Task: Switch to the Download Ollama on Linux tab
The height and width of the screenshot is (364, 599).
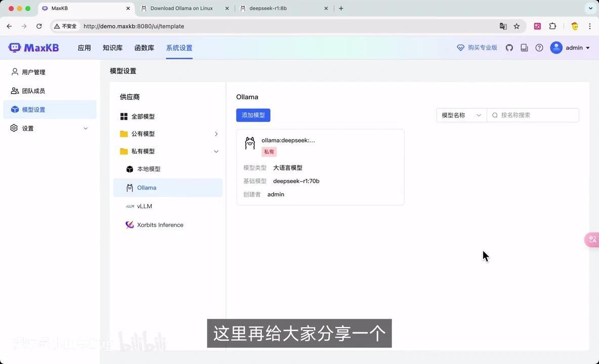Action: click(182, 8)
